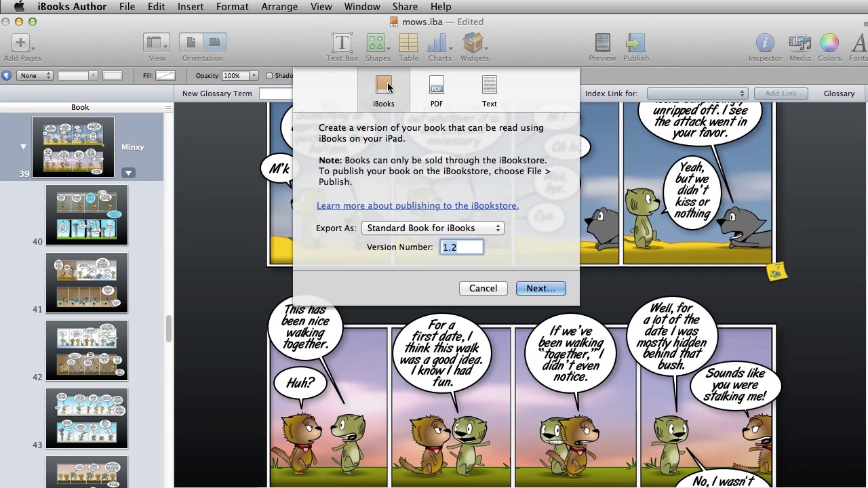The height and width of the screenshot is (488, 868).
Task: Open the Window menu
Action: [362, 7]
